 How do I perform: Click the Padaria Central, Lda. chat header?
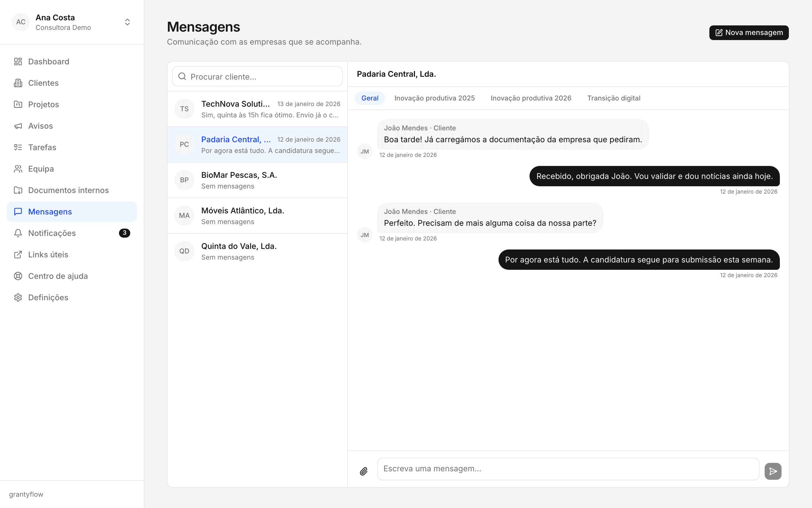(396, 74)
